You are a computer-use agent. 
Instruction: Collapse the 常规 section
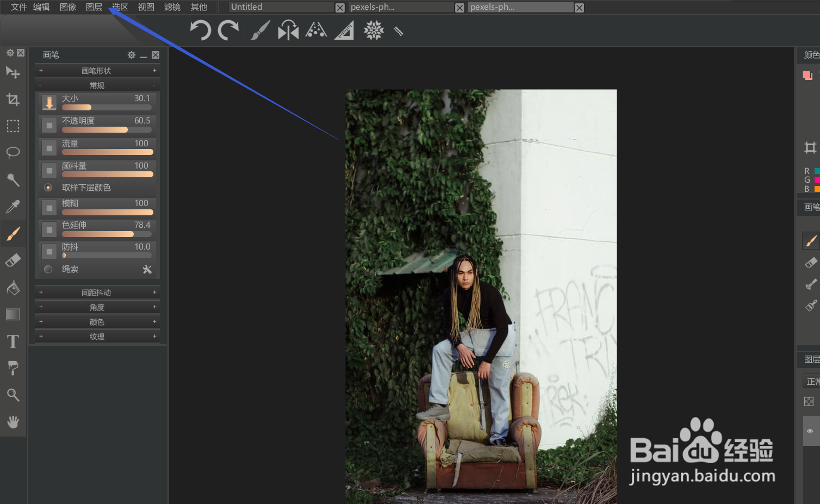(97, 85)
